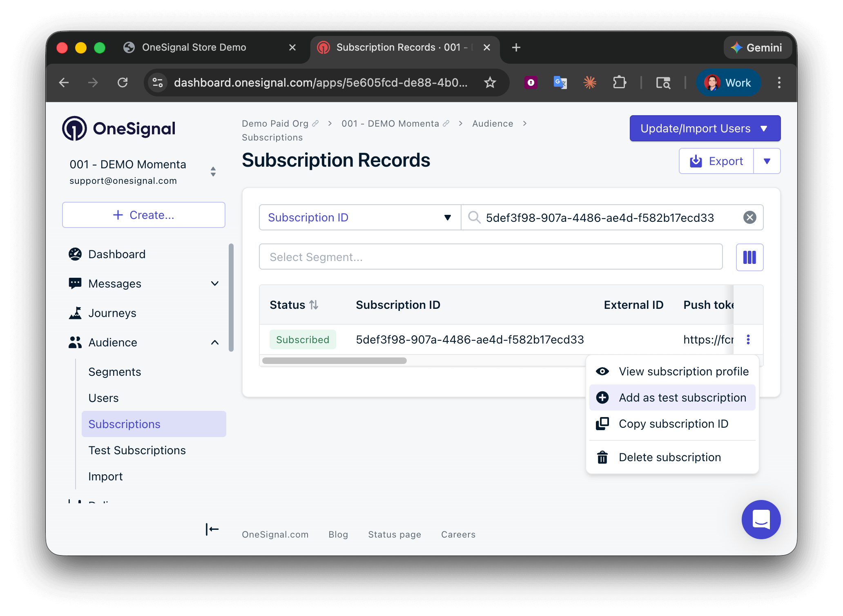
Task: Select the Journeys flag icon in sidebar
Action: (x=76, y=313)
